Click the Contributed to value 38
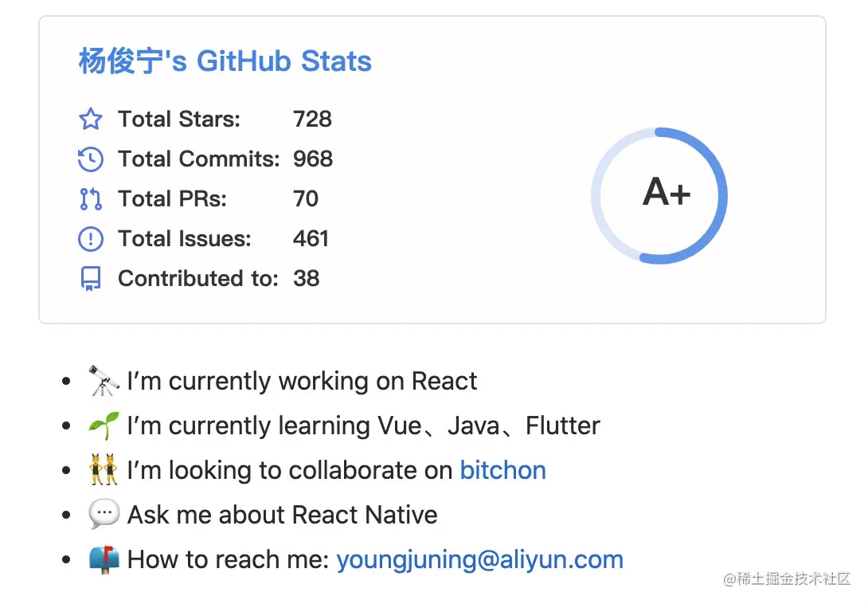 (306, 279)
